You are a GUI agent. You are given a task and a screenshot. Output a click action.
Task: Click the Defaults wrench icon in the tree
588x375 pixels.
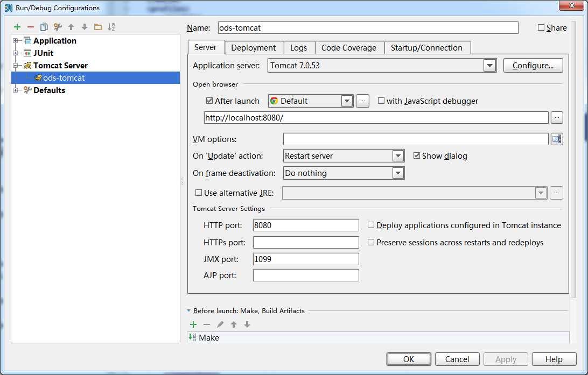[27, 90]
